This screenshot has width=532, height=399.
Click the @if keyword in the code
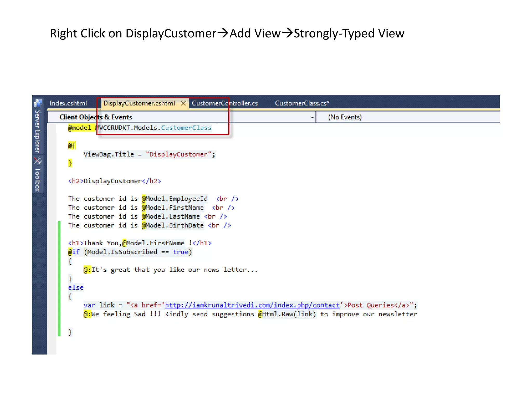coord(74,252)
